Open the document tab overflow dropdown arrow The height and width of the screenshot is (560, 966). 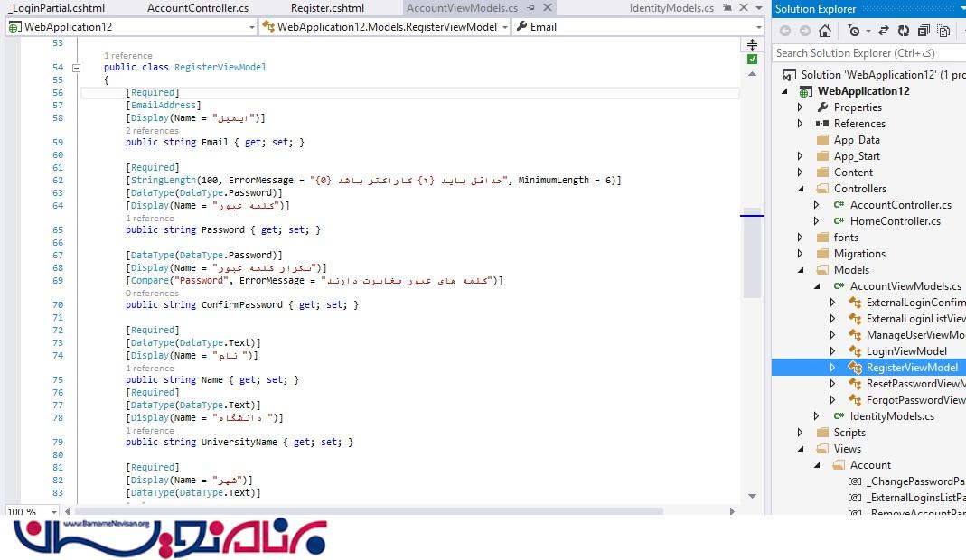[x=759, y=8]
